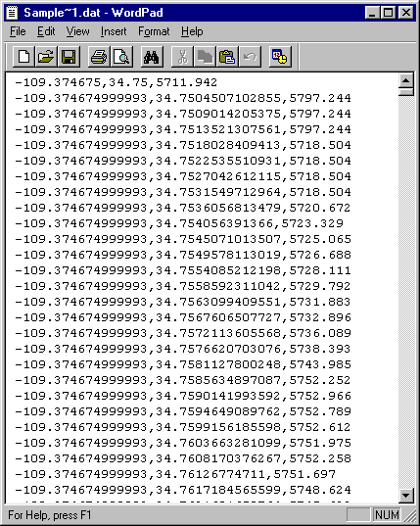Save the document with the floppy disk icon
420x526 pixels.
coord(69,57)
